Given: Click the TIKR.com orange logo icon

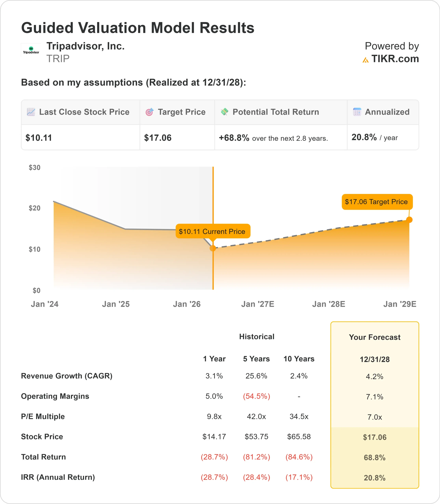Looking at the screenshot, I should (365, 60).
